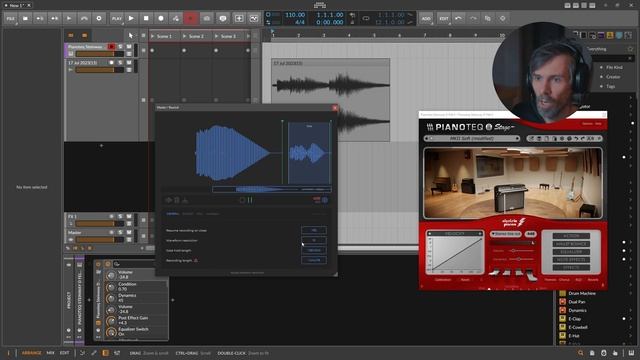Expand the Creator filter in browser

pos(612,77)
